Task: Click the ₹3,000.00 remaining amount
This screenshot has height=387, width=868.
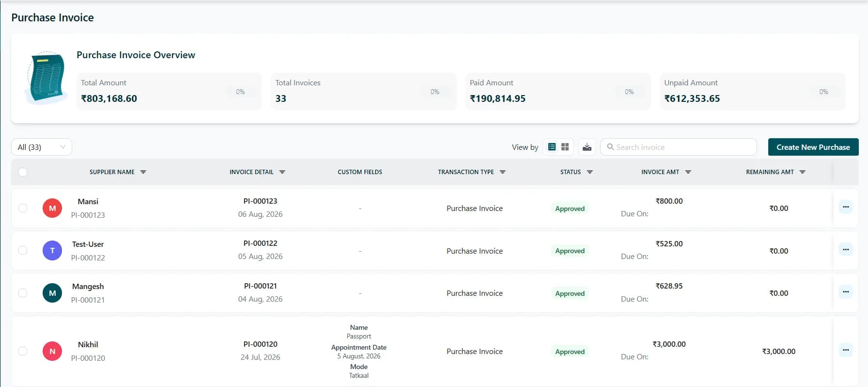Action: pos(779,352)
